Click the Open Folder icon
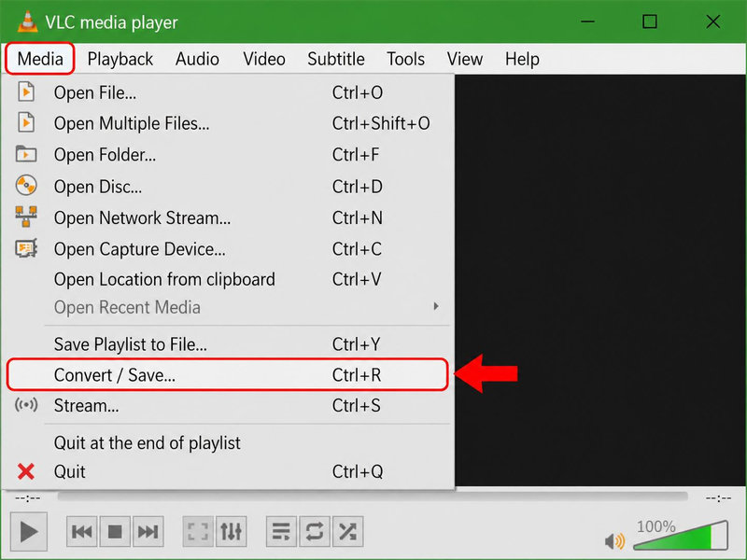This screenshot has height=560, width=747. click(x=26, y=154)
